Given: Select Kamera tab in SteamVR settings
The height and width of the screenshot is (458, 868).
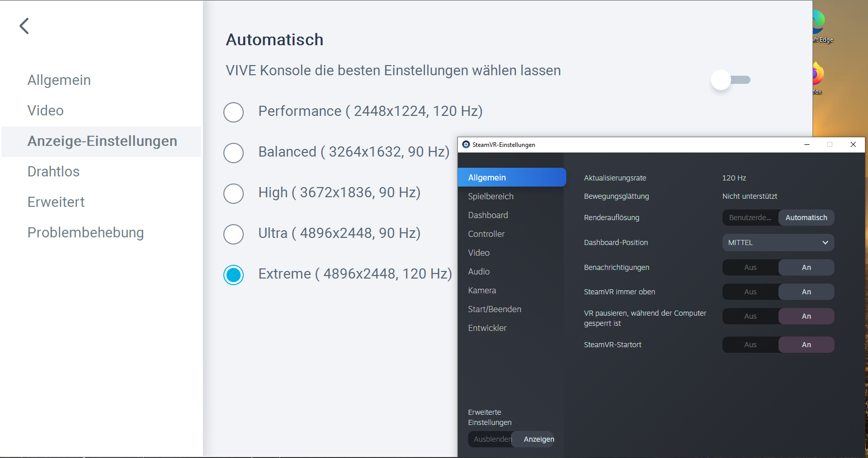Looking at the screenshot, I should click(511, 290).
